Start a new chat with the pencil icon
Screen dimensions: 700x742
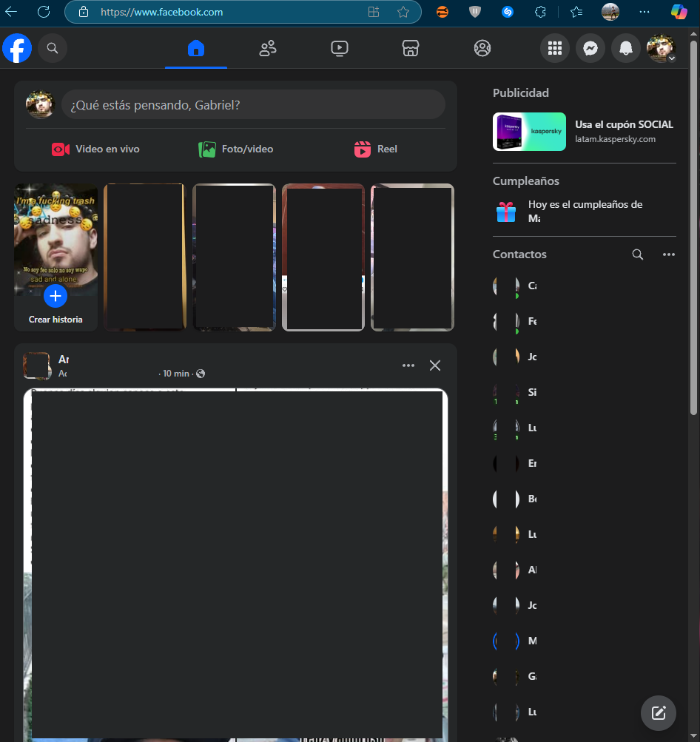[x=658, y=712]
